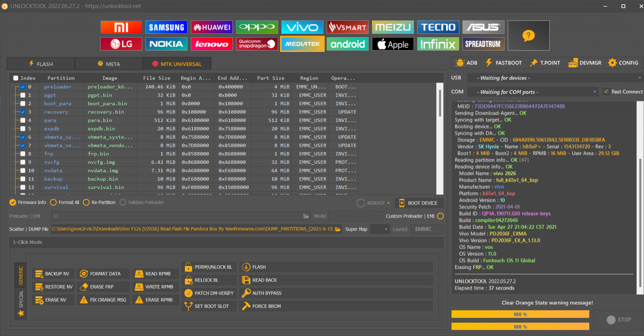Select the Apple brand icon

393,44
